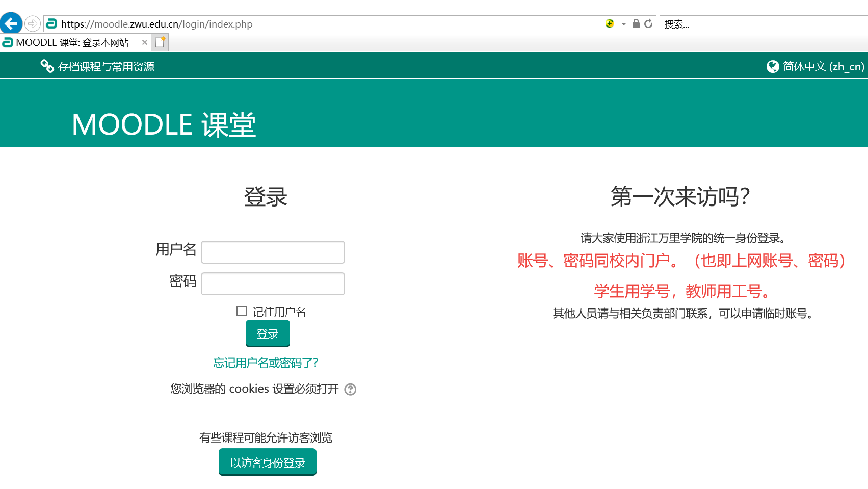Expand the address bar history dropdown arrow

(623, 24)
